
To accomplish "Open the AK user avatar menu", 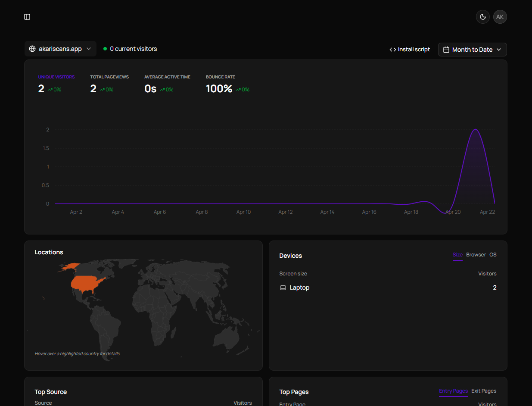I will click(x=500, y=17).
